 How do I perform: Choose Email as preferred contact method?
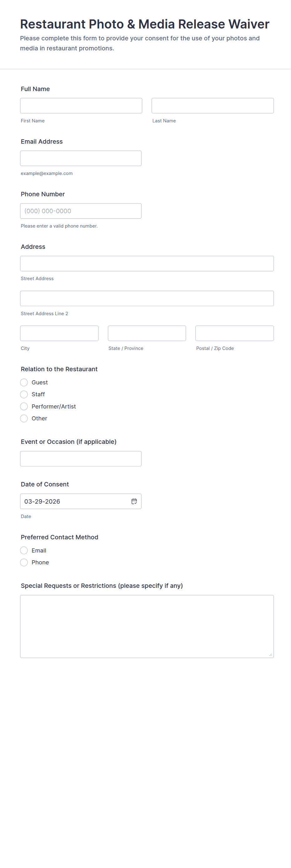[24, 550]
